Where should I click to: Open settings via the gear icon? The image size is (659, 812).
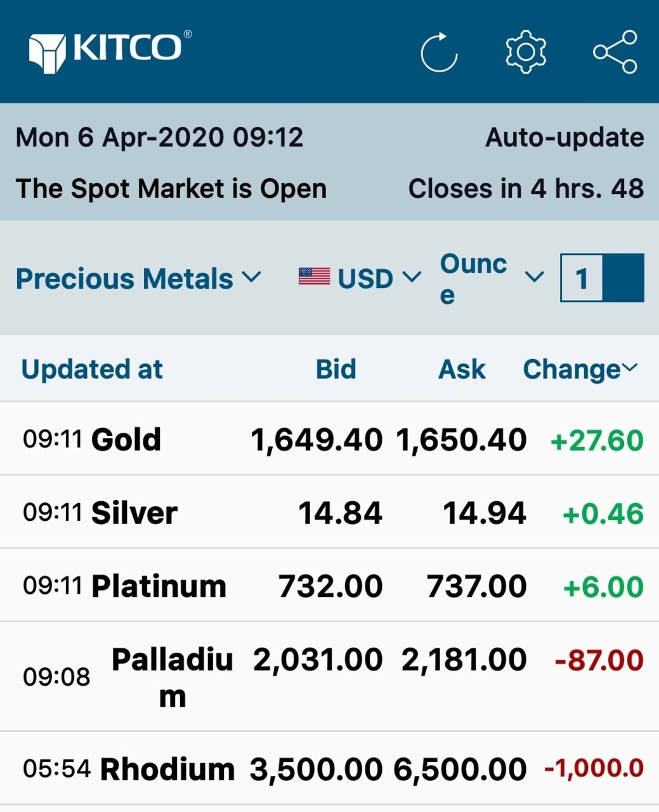526,51
